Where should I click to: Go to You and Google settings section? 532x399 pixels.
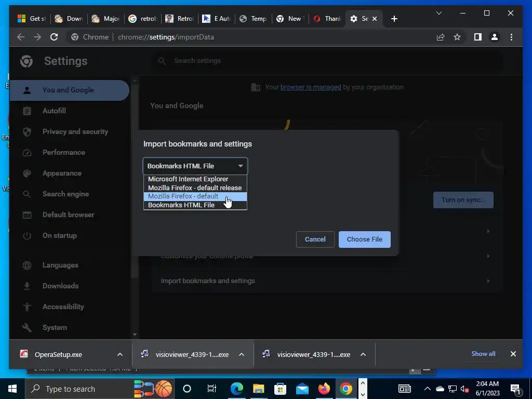[70, 90]
